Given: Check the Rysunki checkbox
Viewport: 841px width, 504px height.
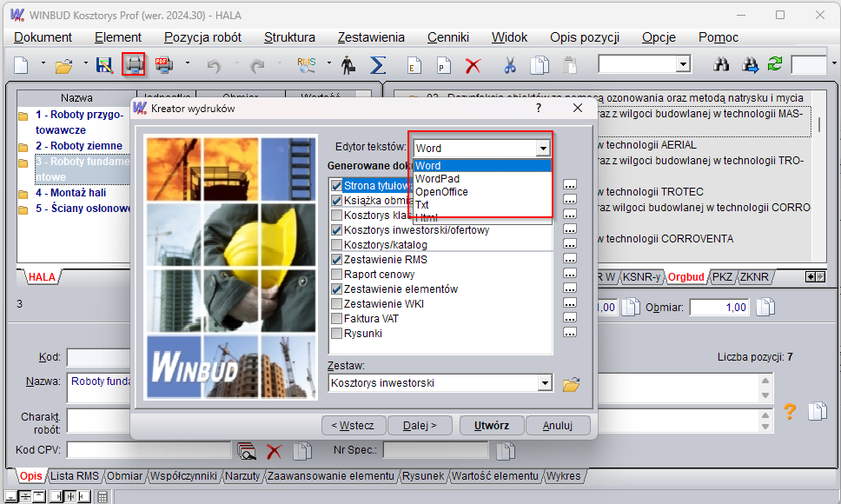Looking at the screenshot, I should (336, 333).
